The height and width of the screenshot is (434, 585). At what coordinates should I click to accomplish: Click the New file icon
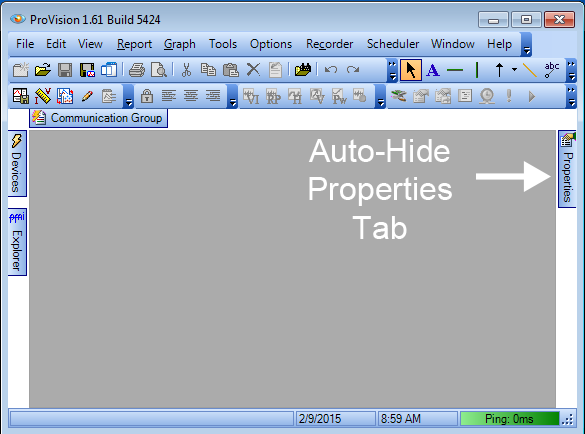coord(21,70)
